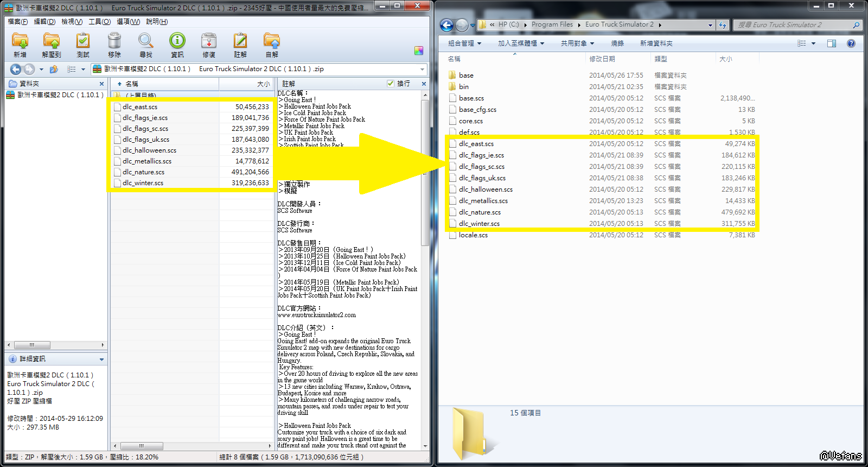The image size is (868, 467).
Task: Select the 歐洲卡車模擬2 DLC tree node
Action: coord(55,95)
